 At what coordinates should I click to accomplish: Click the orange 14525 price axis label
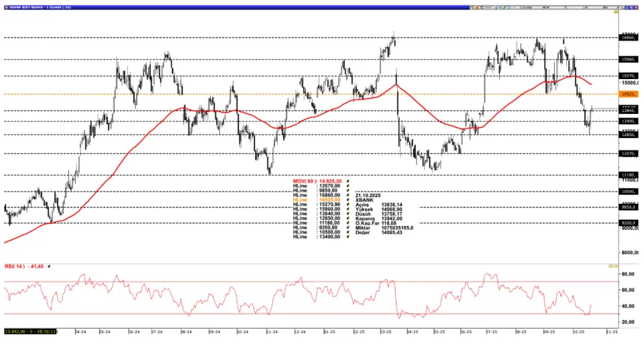(628, 95)
